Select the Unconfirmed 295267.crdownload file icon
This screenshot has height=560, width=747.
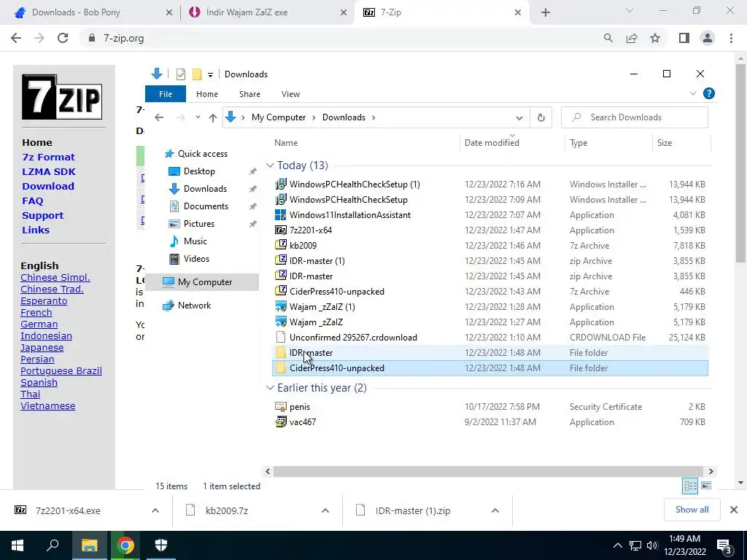pos(281,337)
